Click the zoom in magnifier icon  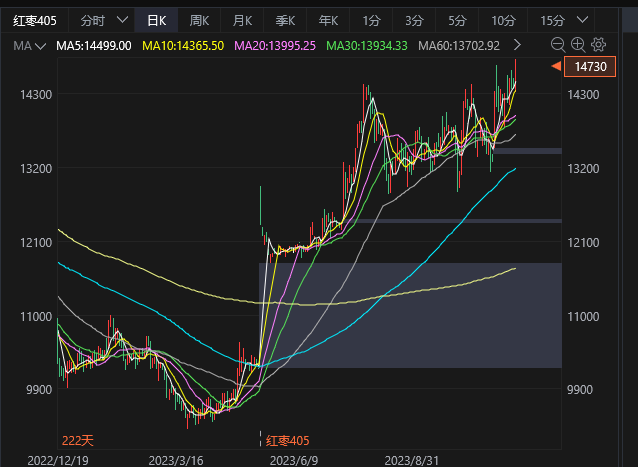(578, 44)
